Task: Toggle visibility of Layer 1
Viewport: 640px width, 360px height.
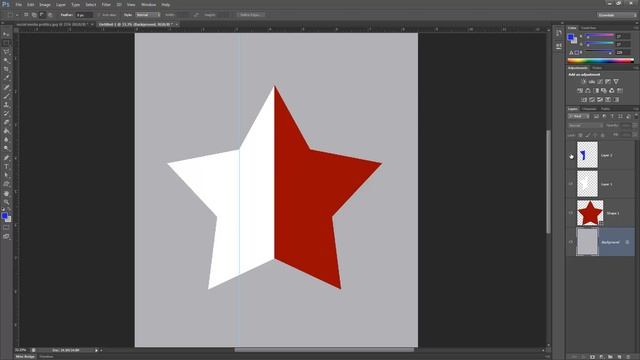Action: point(571,184)
